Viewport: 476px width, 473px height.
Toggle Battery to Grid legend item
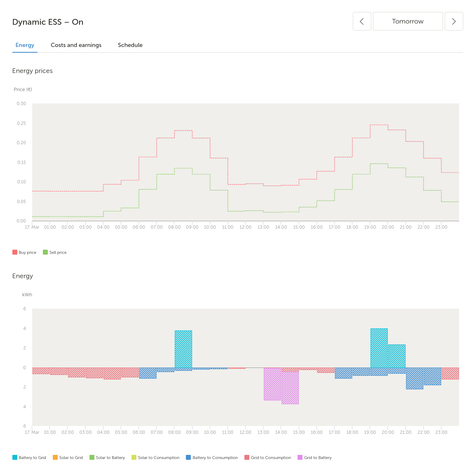(x=29, y=457)
